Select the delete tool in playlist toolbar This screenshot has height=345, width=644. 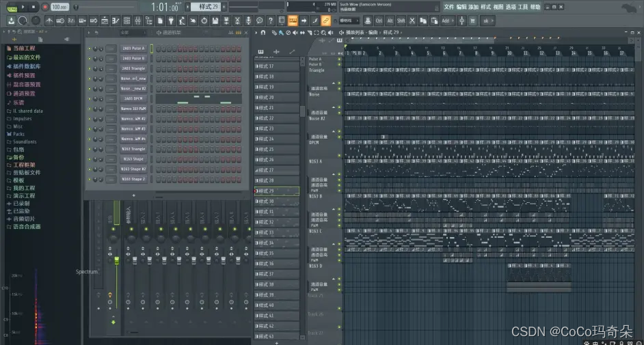pos(288,32)
